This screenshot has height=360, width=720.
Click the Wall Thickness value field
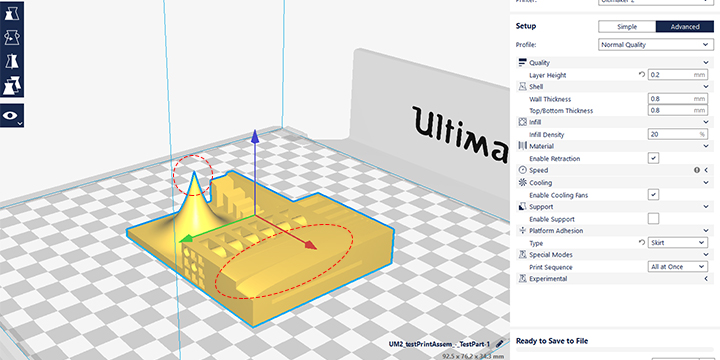(x=678, y=99)
